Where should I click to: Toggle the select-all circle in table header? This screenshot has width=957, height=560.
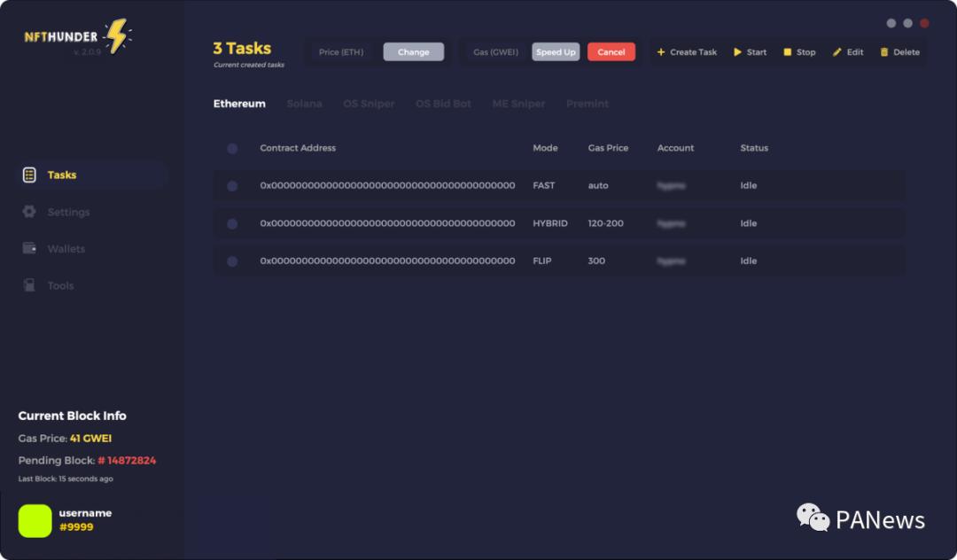tap(232, 148)
